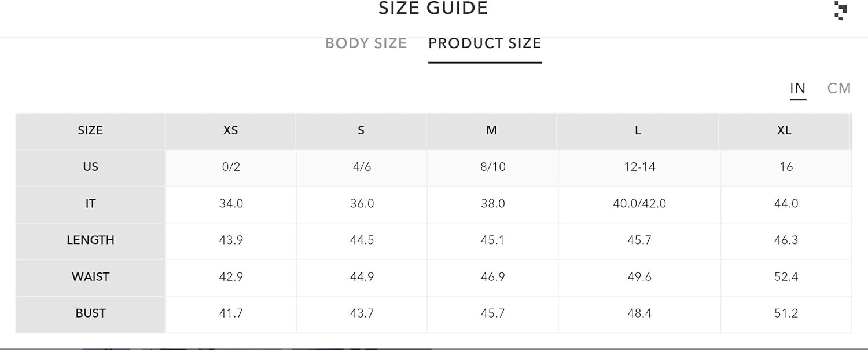Viewport: 868px width, 350px height.
Task: Click the XS waist value 42.9
Action: tap(231, 277)
